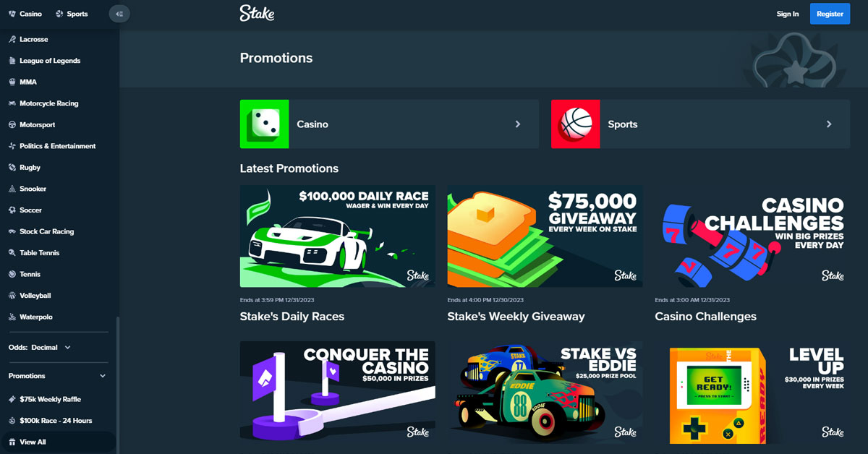Click the Motorsport steering wheel icon
This screenshot has width=868, height=454.
12,124
